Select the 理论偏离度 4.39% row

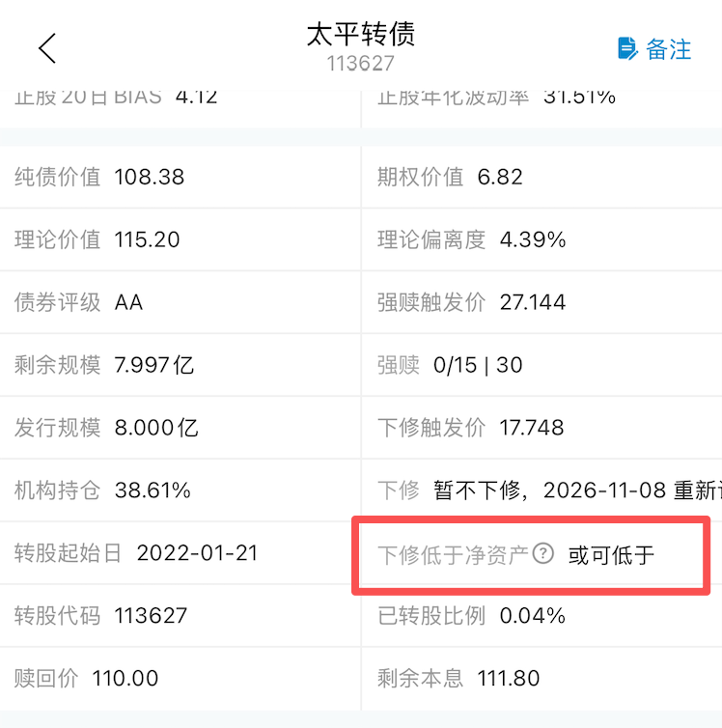coord(471,239)
